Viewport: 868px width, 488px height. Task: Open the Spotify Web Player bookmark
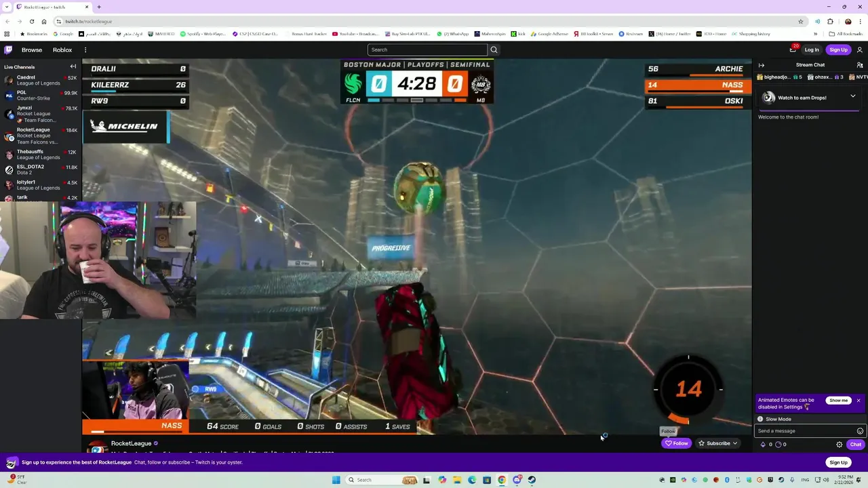(204, 34)
